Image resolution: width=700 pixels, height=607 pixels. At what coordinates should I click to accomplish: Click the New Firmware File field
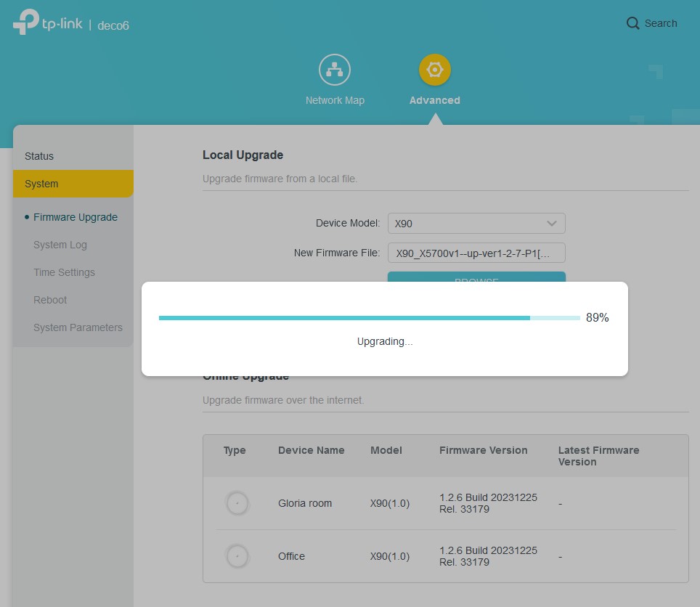point(476,253)
